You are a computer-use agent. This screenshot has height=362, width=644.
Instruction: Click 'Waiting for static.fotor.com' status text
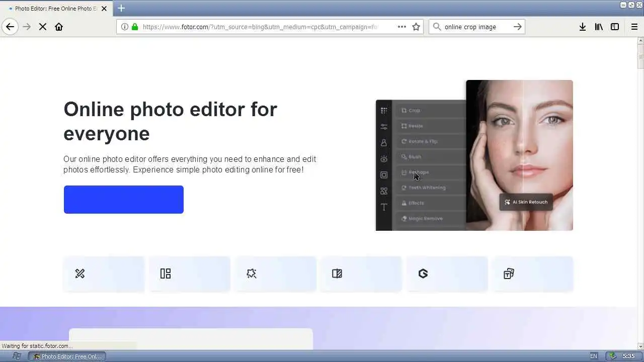37,346
